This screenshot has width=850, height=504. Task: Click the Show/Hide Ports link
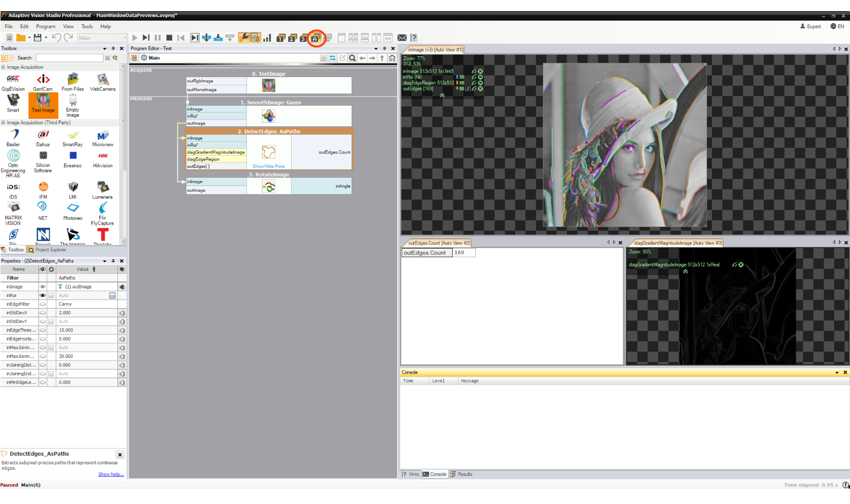tap(268, 166)
